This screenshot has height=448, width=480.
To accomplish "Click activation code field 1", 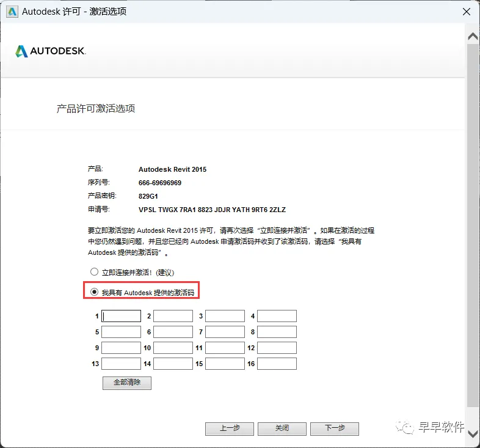I will 122,316.
